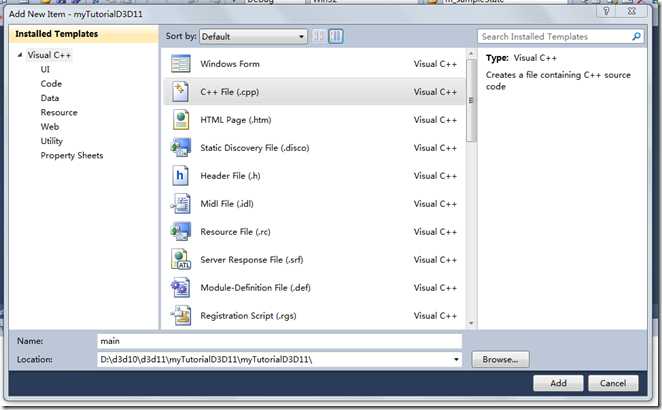
Task: Click the Header File (.h) icon
Action: coord(180,176)
